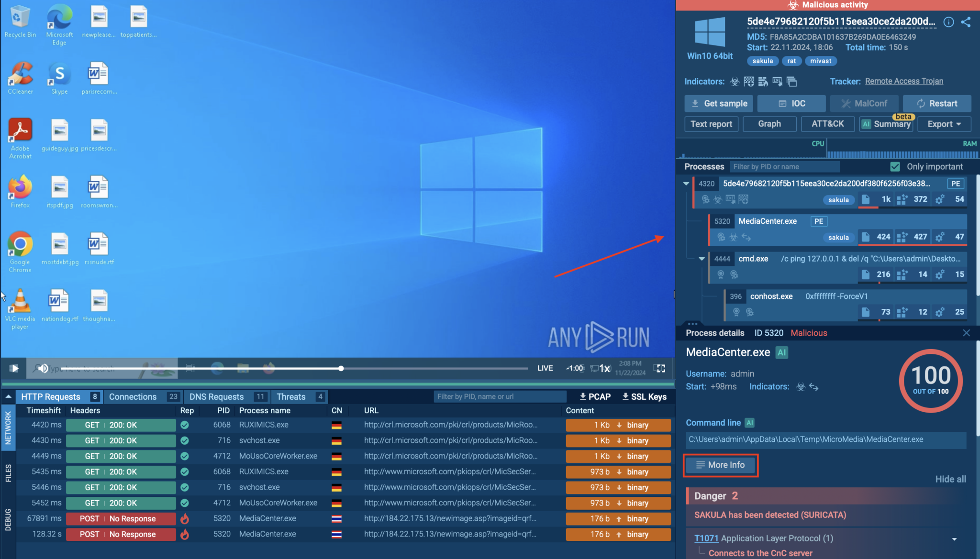The height and width of the screenshot is (559, 980).
Task: Open the Threats tab
Action: [291, 396]
